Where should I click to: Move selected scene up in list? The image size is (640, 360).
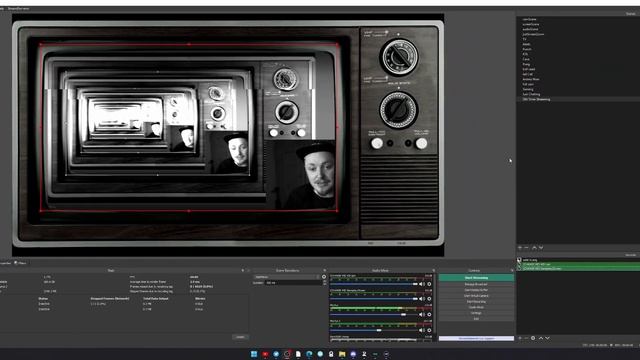[534, 247]
